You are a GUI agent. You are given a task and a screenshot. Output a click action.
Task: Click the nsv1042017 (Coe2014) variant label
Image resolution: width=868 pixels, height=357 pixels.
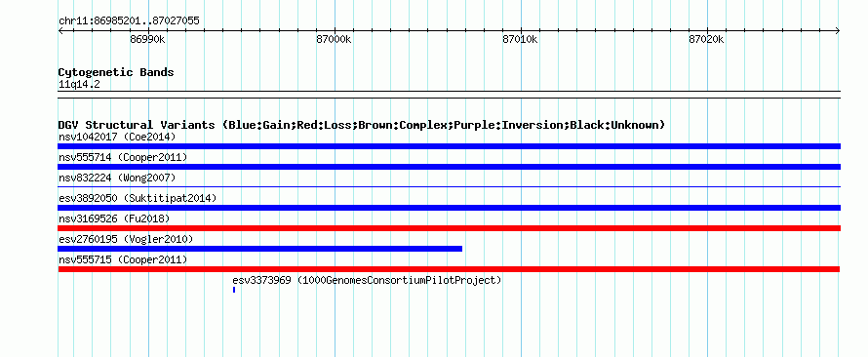point(116,137)
